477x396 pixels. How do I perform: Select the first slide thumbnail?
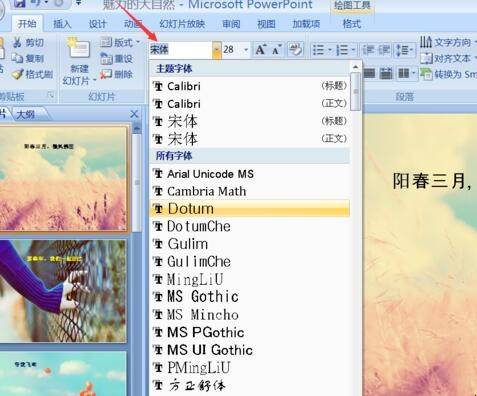[63, 178]
